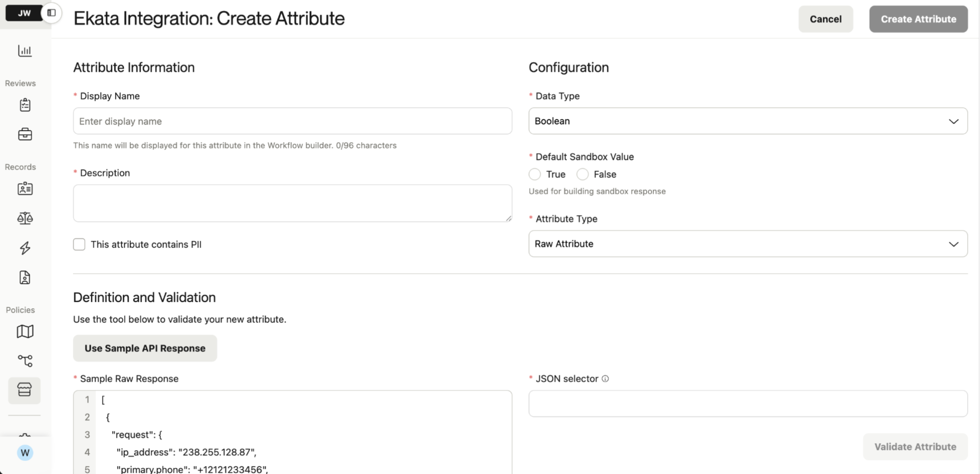Click line 4 ip_address in Sample Raw Response
The height and width of the screenshot is (474, 980).
coord(186,452)
